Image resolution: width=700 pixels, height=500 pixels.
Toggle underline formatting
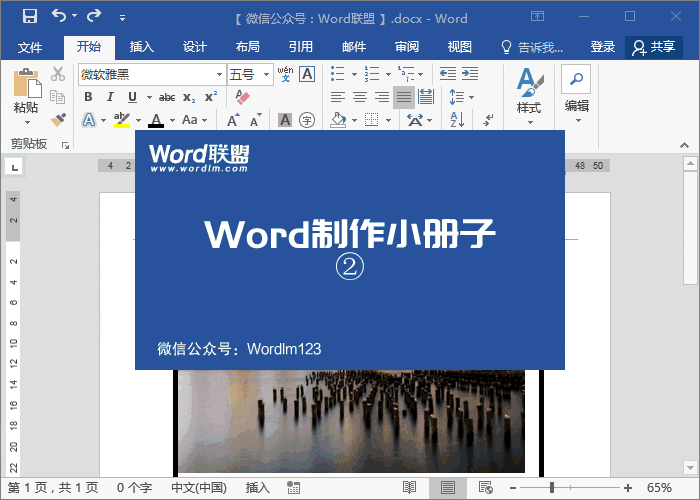click(x=132, y=97)
